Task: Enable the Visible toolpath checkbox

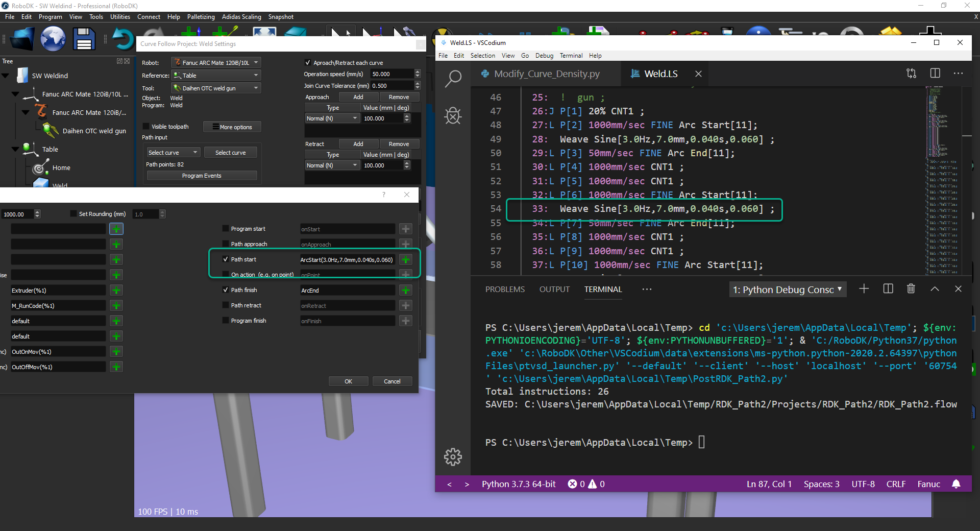Action: [146, 127]
